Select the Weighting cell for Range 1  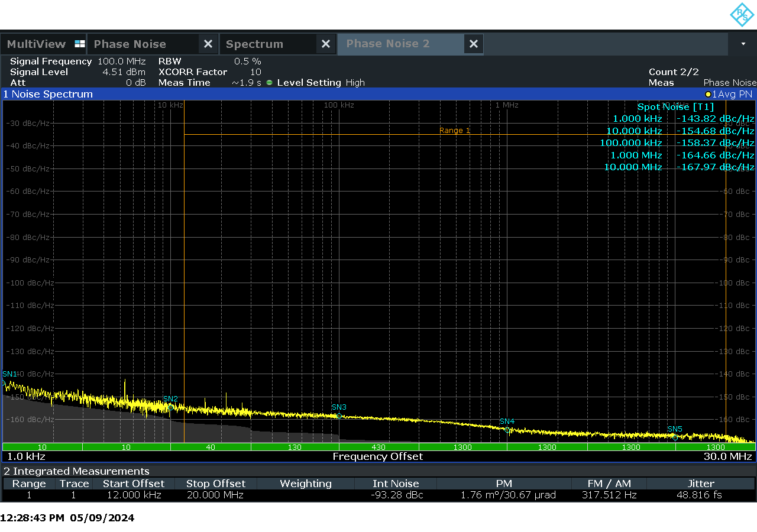coord(305,495)
